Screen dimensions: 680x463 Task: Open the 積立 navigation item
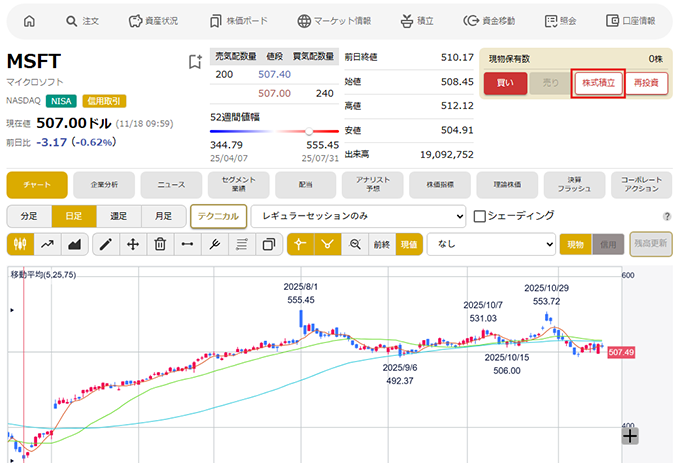pyautogui.click(x=417, y=21)
